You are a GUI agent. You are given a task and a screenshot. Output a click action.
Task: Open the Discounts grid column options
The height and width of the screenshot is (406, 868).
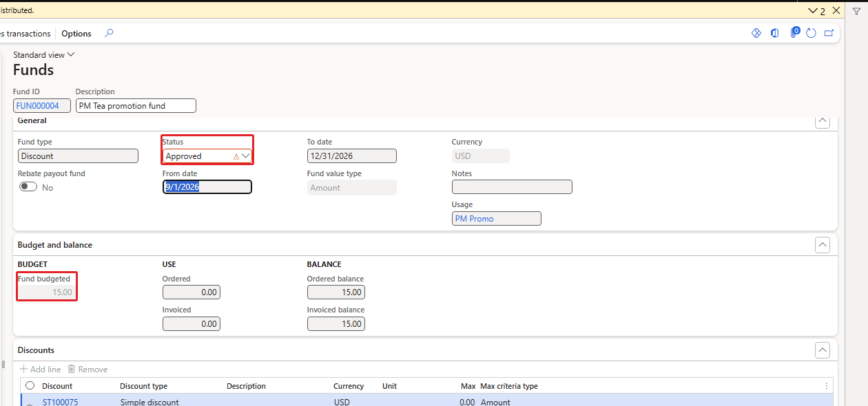pos(827,386)
